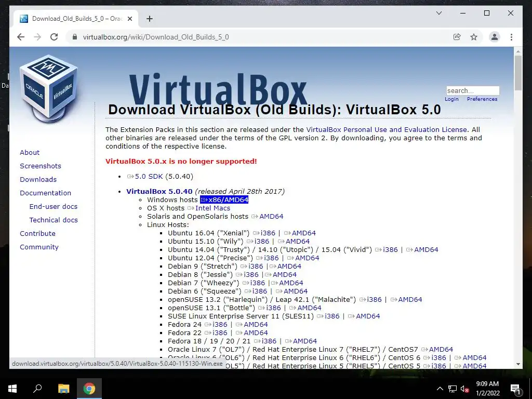Open the notification center icon
Screen dimensions: 532x399
[515, 389]
